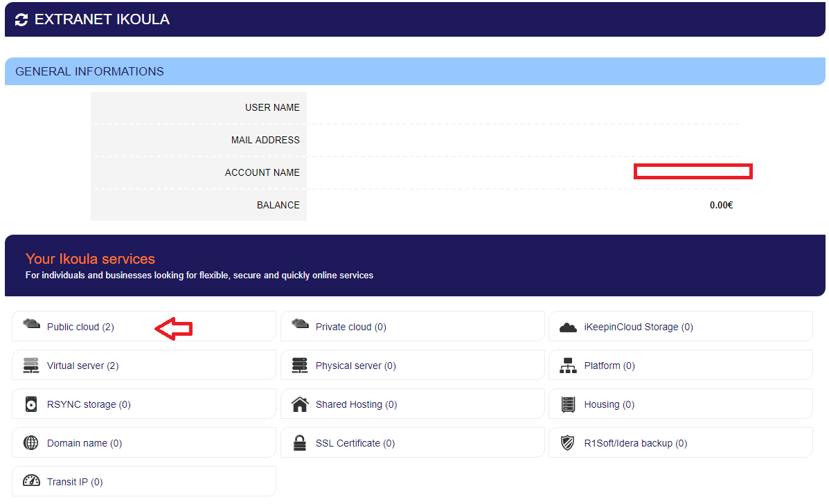Image resolution: width=829 pixels, height=504 pixels.
Task: Click the Virtual server rack icon
Action: pyautogui.click(x=31, y=366)
